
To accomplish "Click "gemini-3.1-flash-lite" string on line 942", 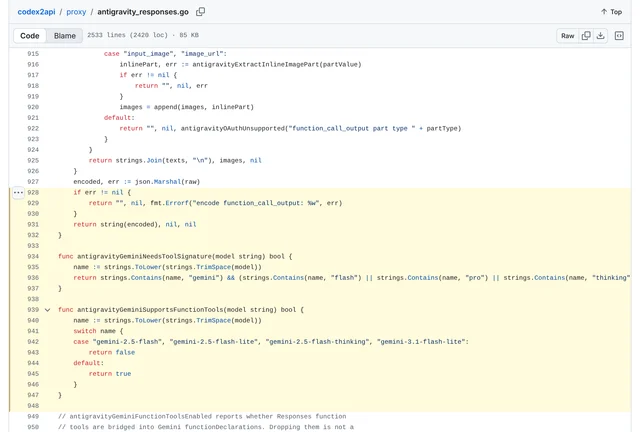I will (x=421, y=342).
